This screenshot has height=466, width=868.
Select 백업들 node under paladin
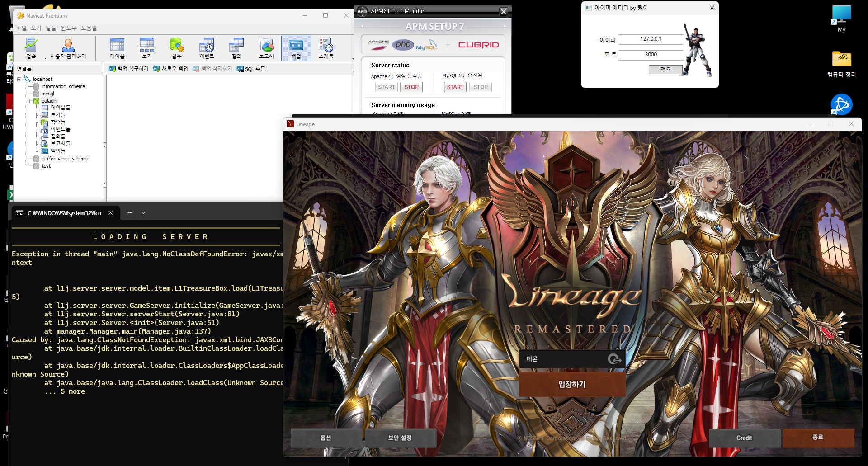pos(53,151)
